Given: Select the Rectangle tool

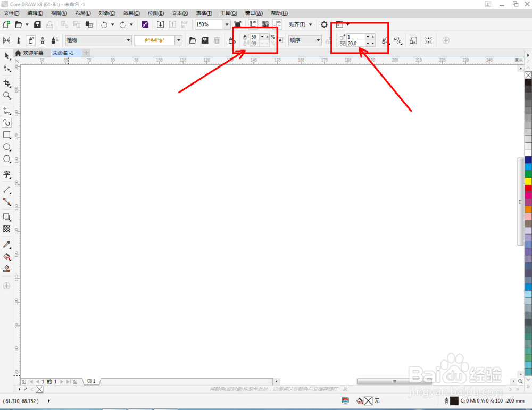Looking at the screenshot, I should click(7, 135).
